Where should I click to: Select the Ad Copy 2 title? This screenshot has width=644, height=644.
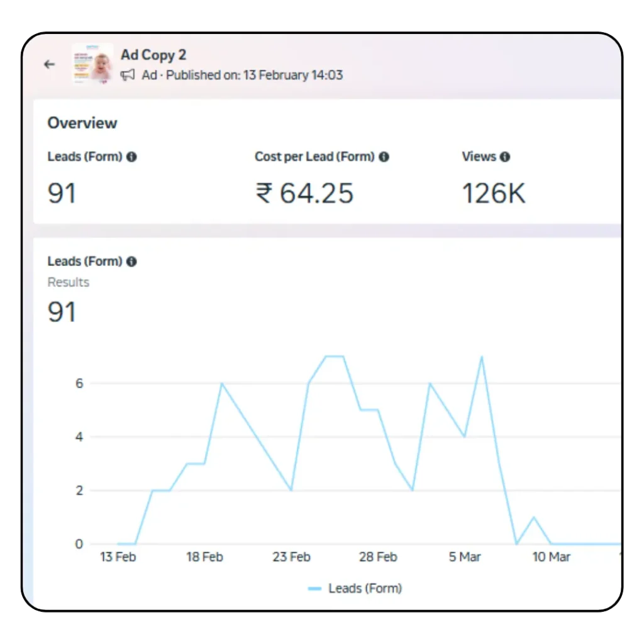(x=153, y=55)
